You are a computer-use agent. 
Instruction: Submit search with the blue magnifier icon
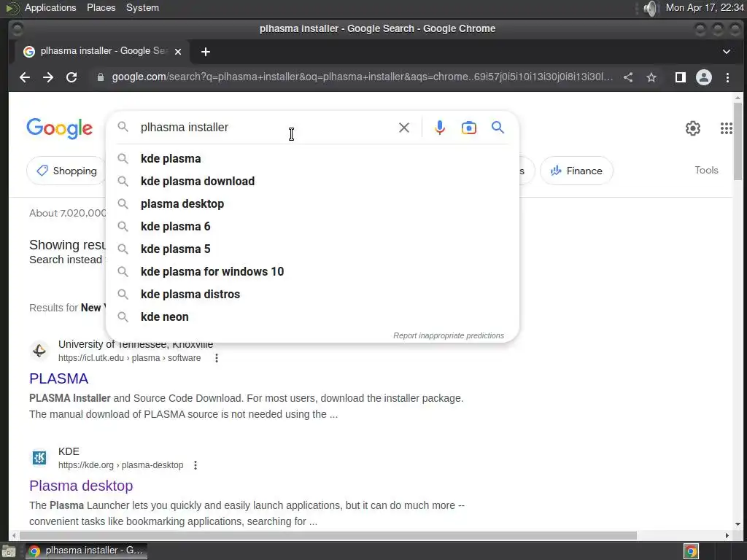[x=498, y=128]
